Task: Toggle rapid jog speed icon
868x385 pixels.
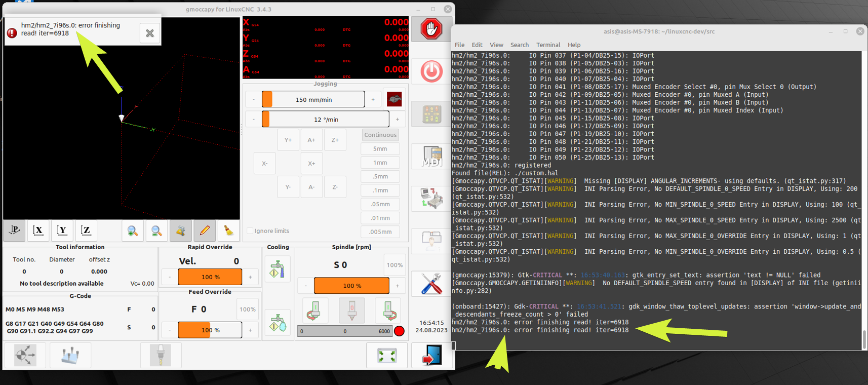Action: [394, 99]
